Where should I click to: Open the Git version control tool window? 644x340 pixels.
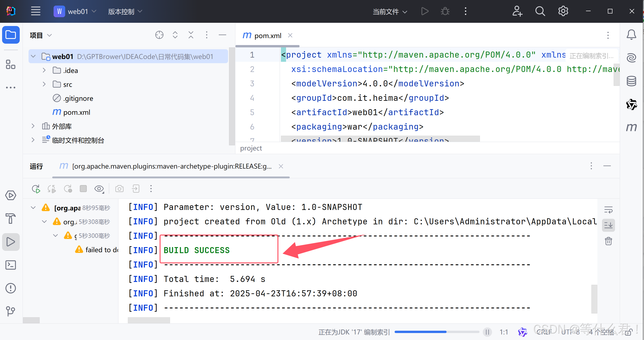pos(10,311)
